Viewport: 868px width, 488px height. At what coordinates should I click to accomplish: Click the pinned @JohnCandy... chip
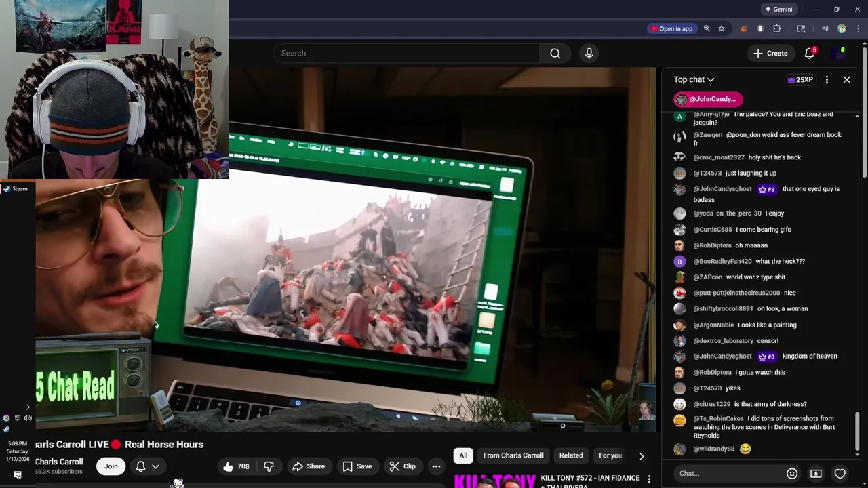tap(708, 99)
